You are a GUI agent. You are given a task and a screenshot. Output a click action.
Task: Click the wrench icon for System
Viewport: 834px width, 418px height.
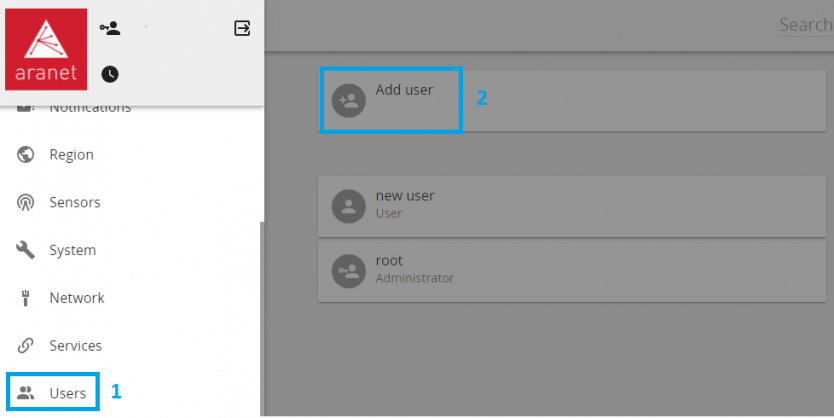click(x=27, y=250)
